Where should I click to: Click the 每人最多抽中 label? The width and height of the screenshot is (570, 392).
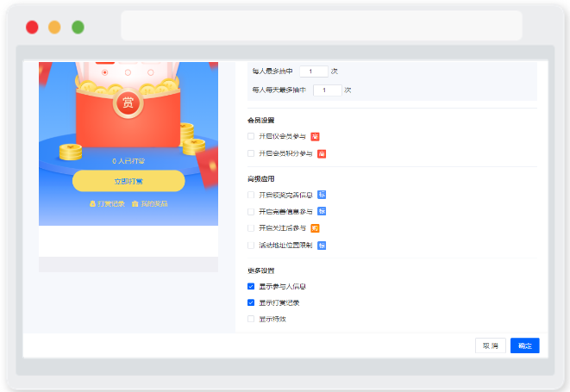point(272,72)
